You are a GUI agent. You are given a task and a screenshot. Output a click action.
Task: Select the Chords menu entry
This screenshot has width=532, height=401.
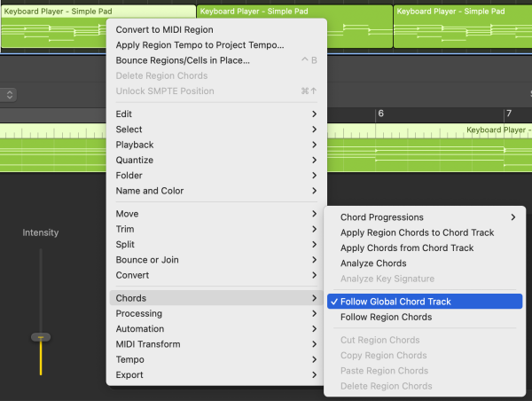click(216, 298)
